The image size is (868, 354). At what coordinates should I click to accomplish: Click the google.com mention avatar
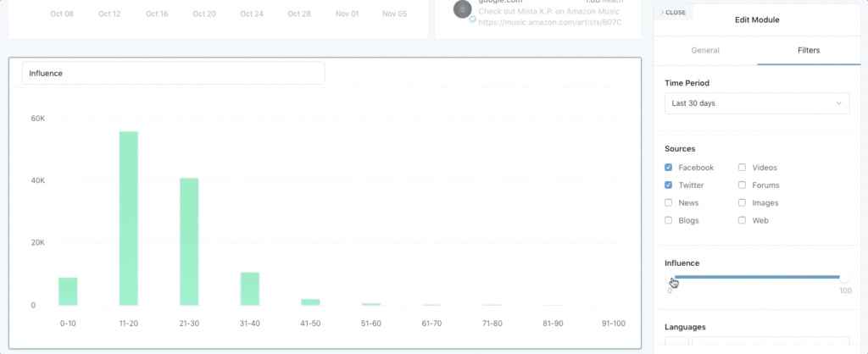tap(462, 9)
